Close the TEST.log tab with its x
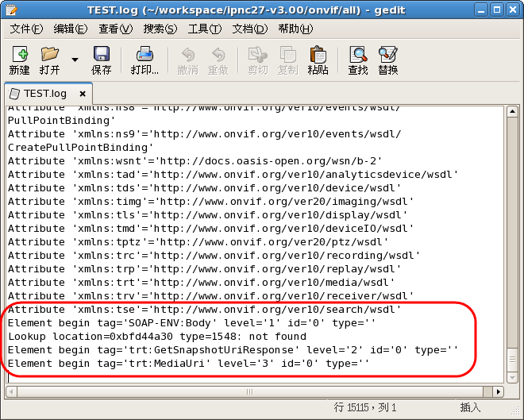This screenshot has width=524, height=420. (83, 94)
